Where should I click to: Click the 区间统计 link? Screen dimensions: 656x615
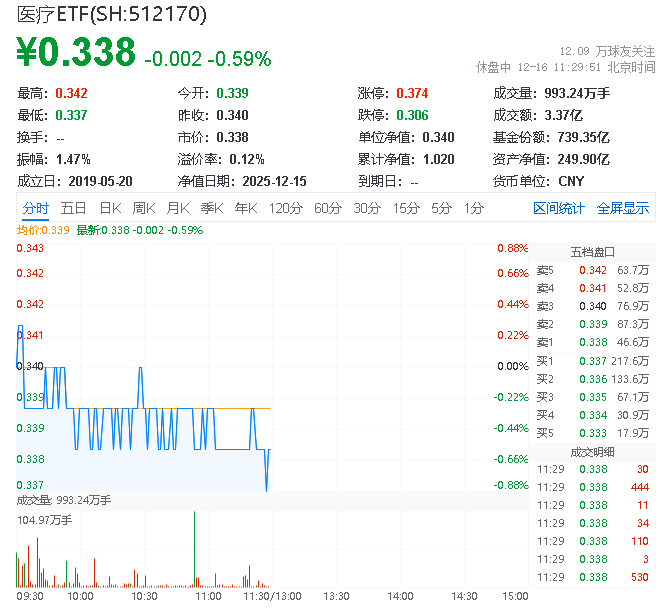point(558,208)
